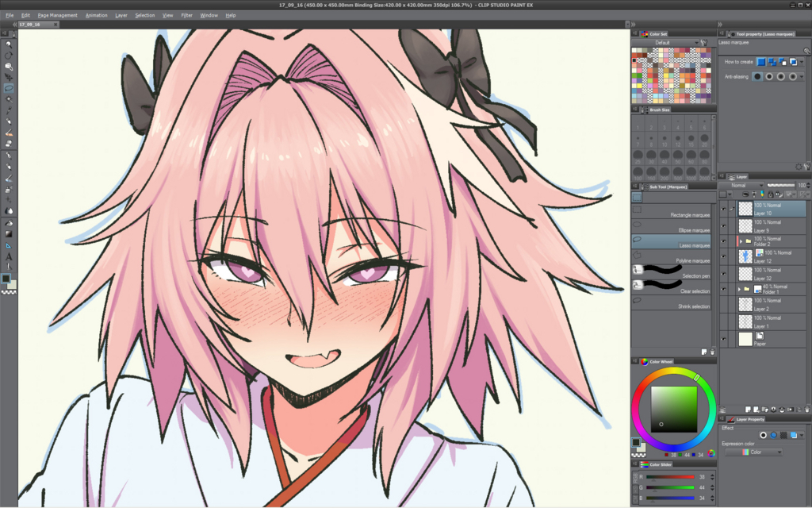
Task: Toggle Clip to layer below icon
Action: click(x=745, y=194)
